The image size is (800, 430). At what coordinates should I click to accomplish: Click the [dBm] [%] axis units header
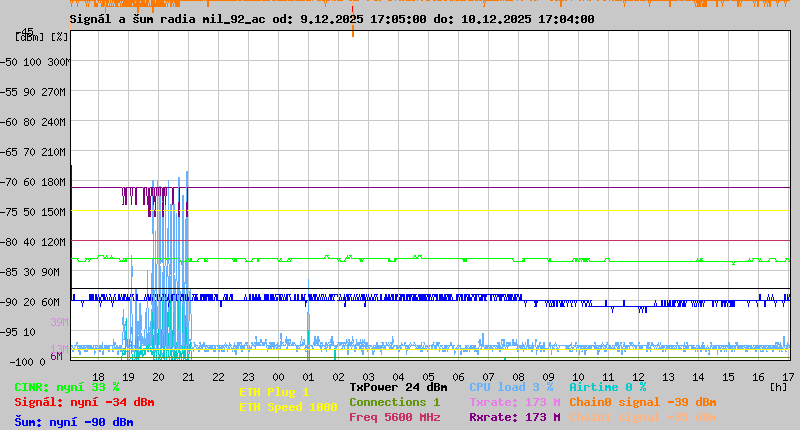[x=42, y=37]
